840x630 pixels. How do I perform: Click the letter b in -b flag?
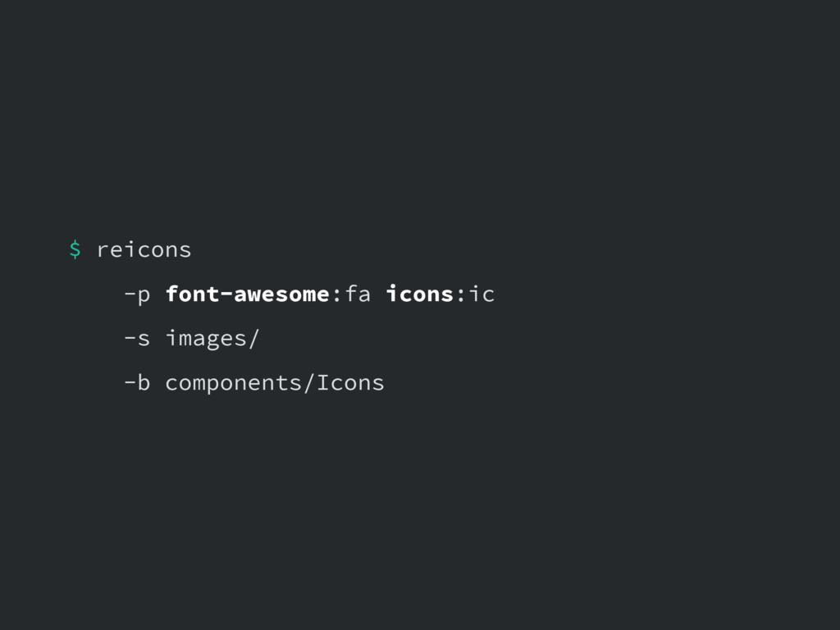tap(144, 382)
